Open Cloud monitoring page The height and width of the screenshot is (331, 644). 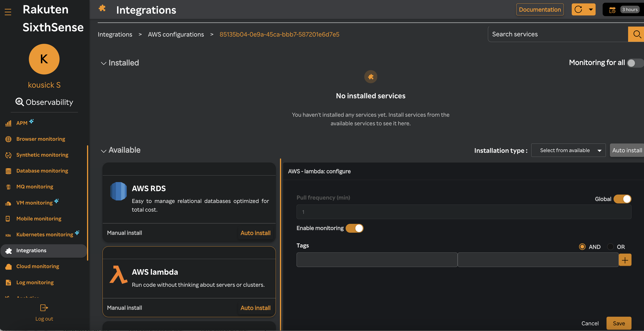pyautogui.click(x=37, y=266)
